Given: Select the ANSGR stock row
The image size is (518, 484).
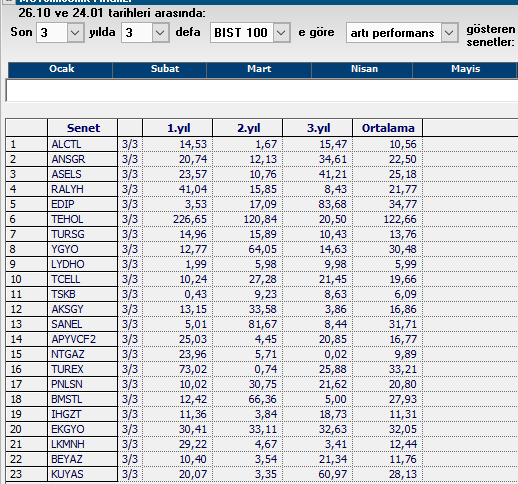Looking at the screenshot, I should tap(262, 159).
